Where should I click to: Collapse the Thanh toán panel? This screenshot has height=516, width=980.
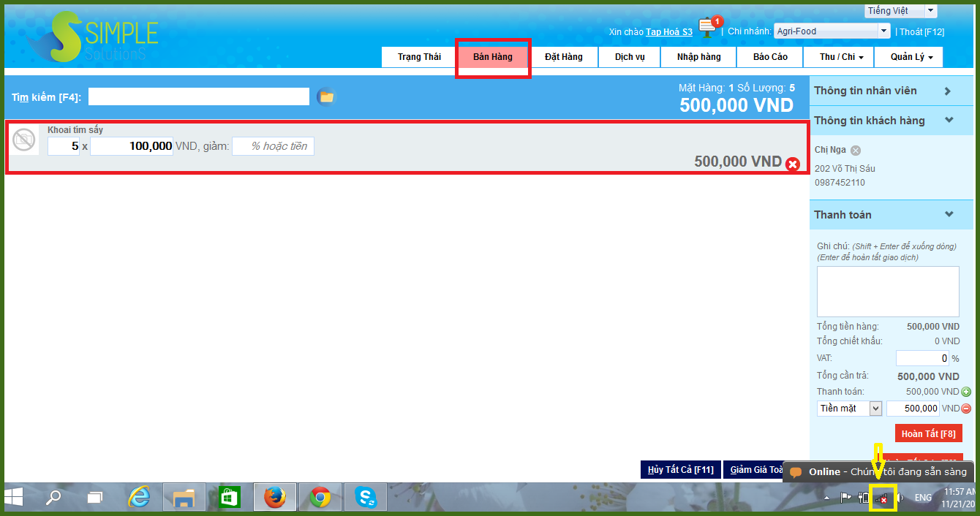[949, 215]
